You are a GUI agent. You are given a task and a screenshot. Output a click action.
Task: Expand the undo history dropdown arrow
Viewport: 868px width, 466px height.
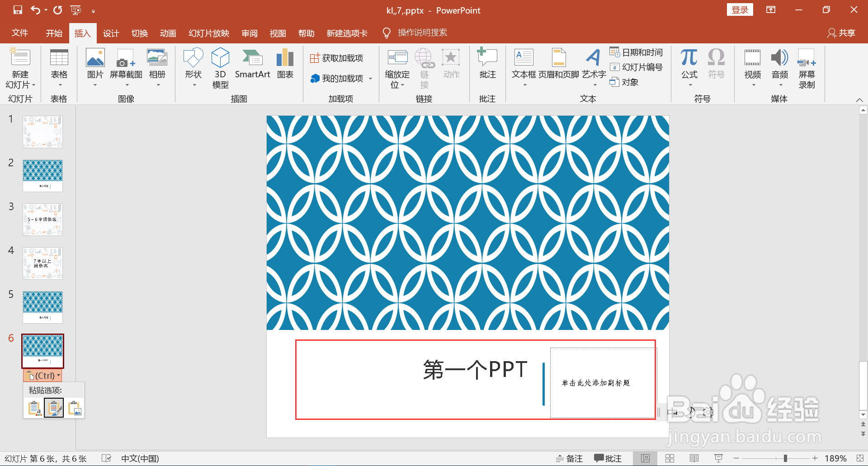pyautogui.click(x=46, y=10)
